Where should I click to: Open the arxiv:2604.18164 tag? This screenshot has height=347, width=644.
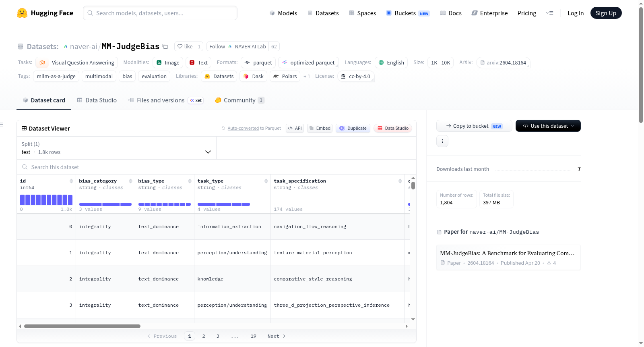pyautogui.click(x=503, y=62)
